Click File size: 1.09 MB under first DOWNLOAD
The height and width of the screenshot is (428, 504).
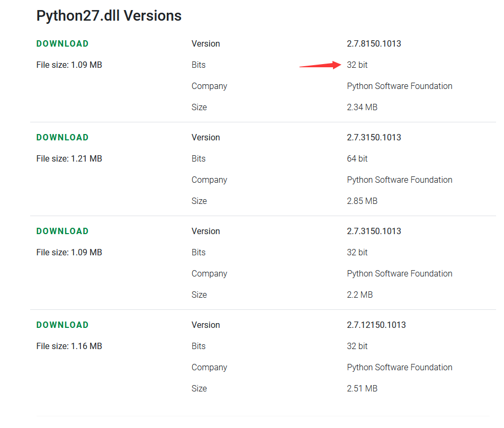tap(69, 65)
